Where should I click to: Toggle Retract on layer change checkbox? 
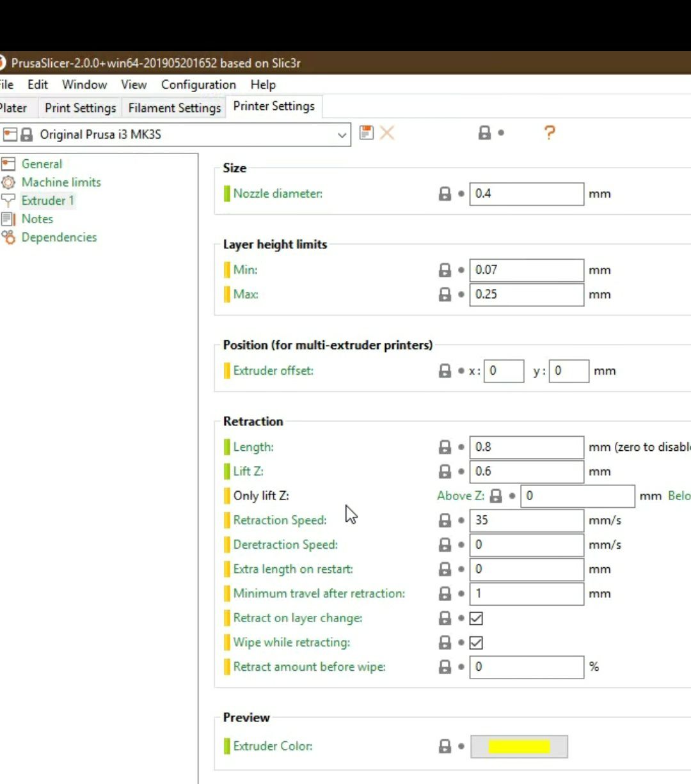(x=476, y=618)
